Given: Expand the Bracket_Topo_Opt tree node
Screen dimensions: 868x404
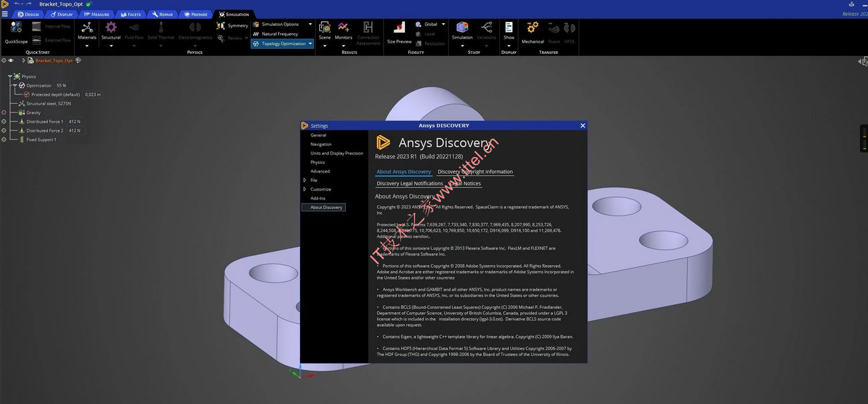Looking at the screenshot, I should point(24,61).
